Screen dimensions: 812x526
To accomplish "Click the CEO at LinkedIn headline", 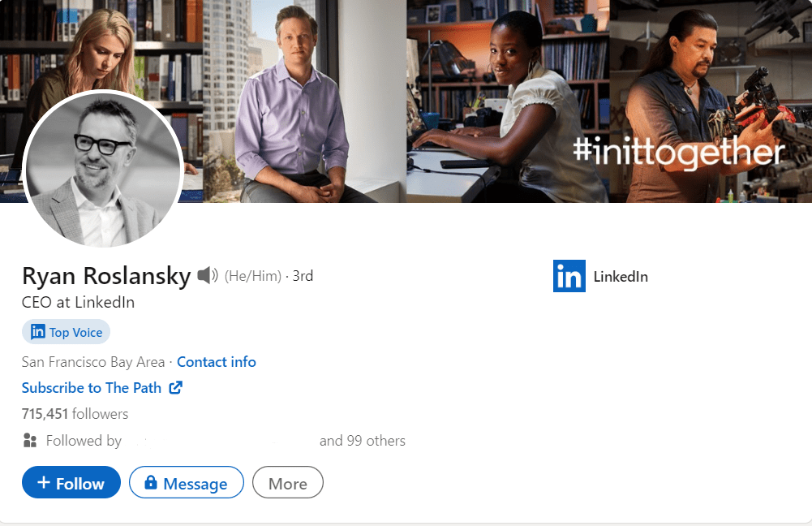I will point(78,303).
